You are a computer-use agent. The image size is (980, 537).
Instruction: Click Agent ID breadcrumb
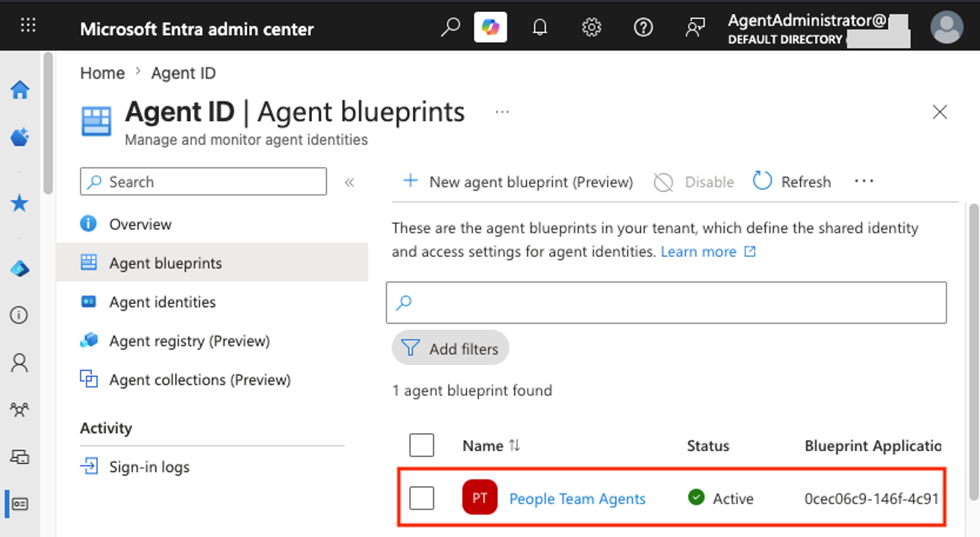tap(184, 73)
